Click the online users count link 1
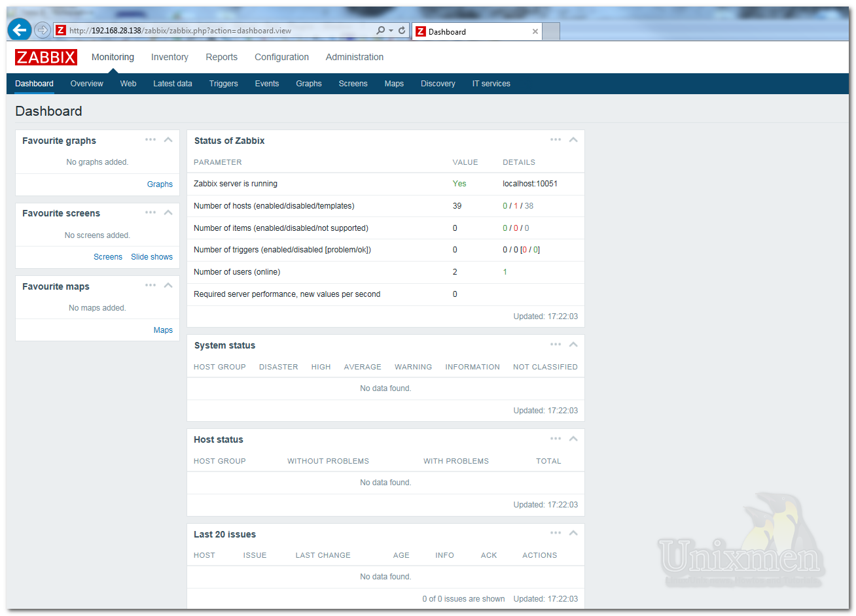This screenshot has height=616, width=856. (505, 272)
